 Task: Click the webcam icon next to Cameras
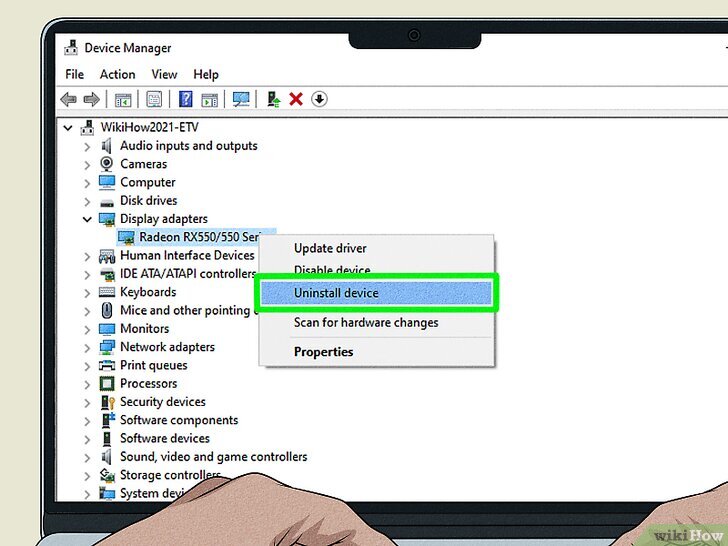(x=107, y=164)
